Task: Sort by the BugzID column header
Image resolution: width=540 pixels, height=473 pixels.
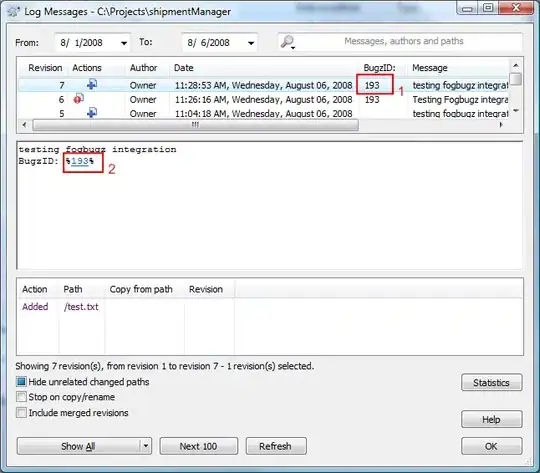Action: click(380, 68)
